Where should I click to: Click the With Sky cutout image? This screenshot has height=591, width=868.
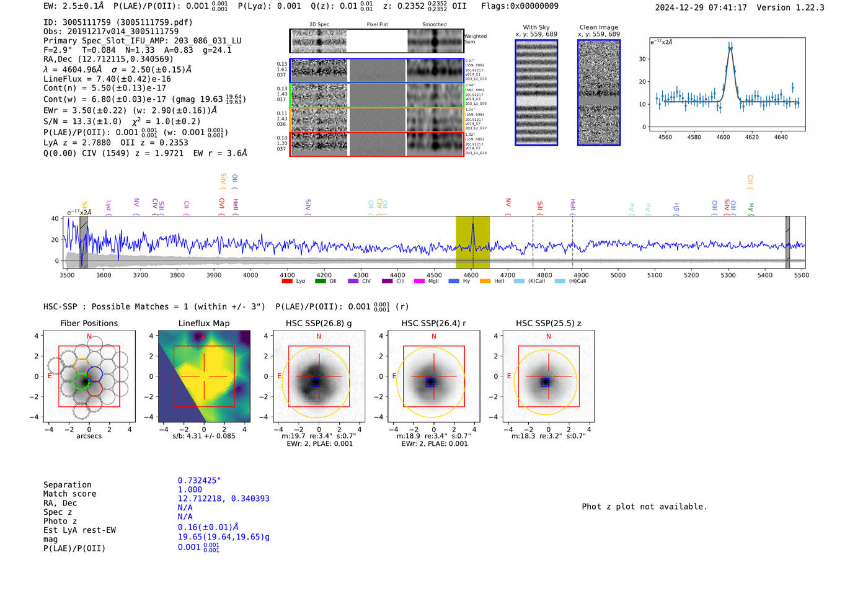click(x=536, y=92)
